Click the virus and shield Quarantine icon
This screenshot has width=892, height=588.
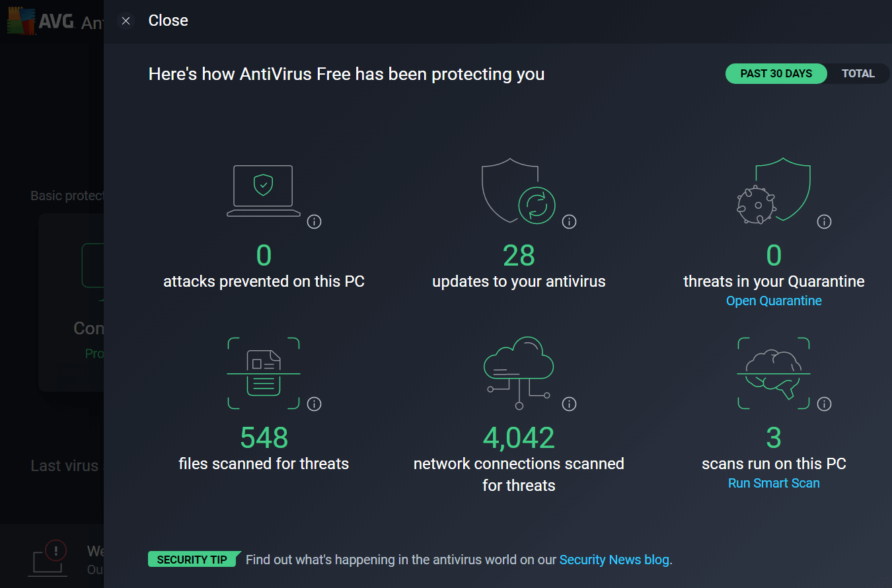pyautogui.click(x=774, y=191)
